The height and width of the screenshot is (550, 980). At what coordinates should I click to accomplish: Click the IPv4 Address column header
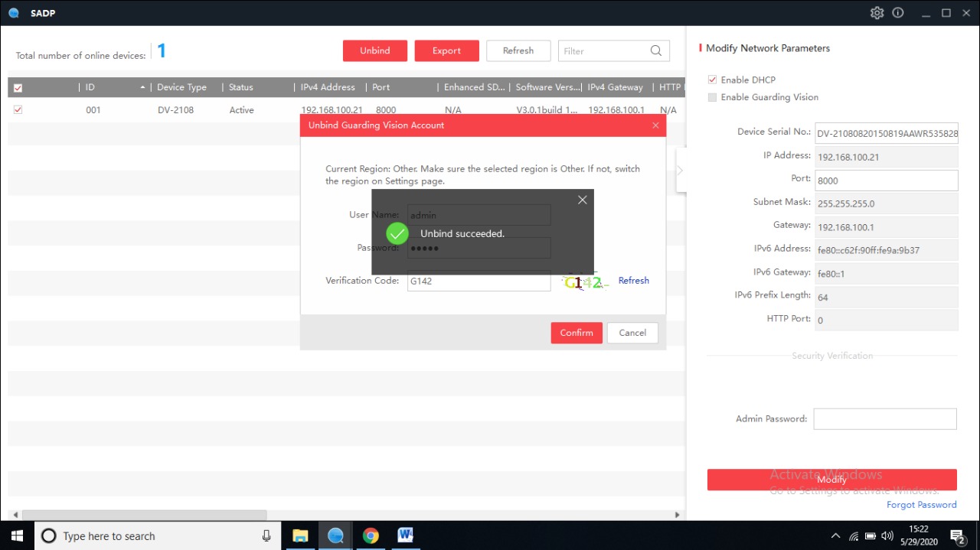[328, 87]
